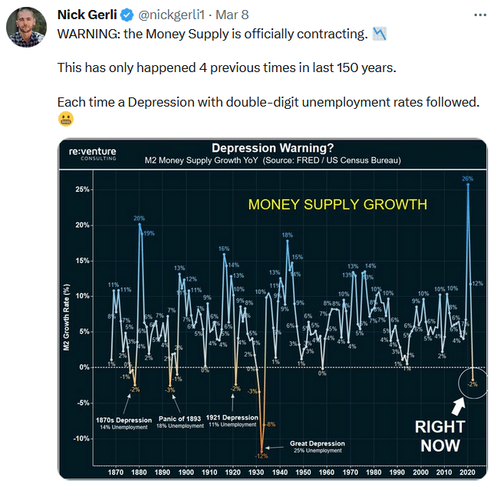Click the 26% peak near 2020
This screenshot has width=500, height=487.
tap(468, 179)
